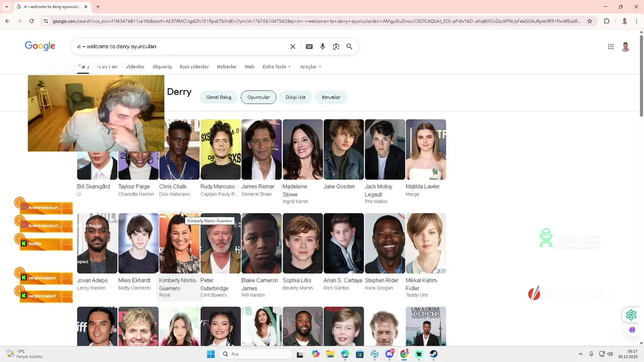This screenshot has height=362, width=644.
Task: Open the Windows Start menu
Action: (x=211, y=354)
